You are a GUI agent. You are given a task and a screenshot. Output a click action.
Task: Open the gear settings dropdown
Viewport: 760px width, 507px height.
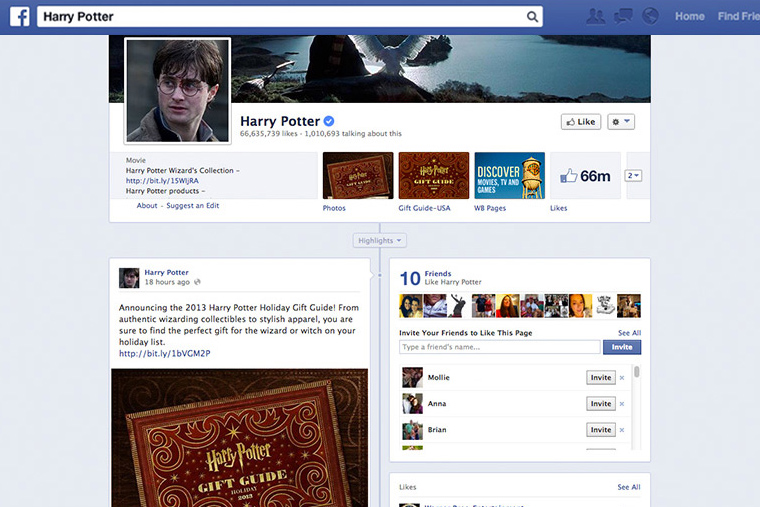pyautogui.click(x=621, y=122)
